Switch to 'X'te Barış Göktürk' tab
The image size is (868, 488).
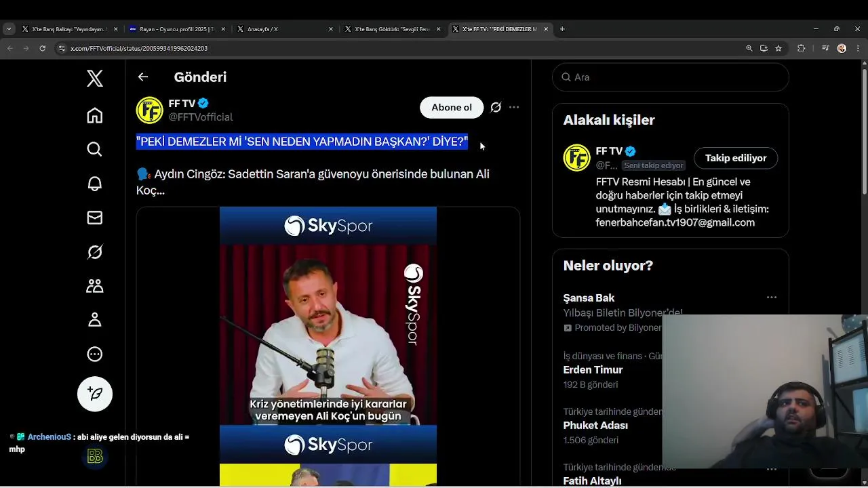click(x=393, y=29)
